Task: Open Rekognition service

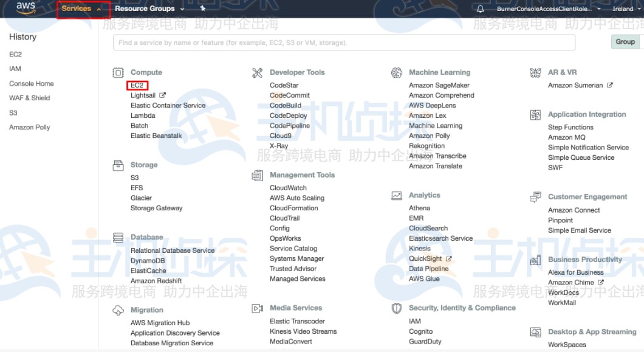Action: pyautogui.click(x=426, y=146)
